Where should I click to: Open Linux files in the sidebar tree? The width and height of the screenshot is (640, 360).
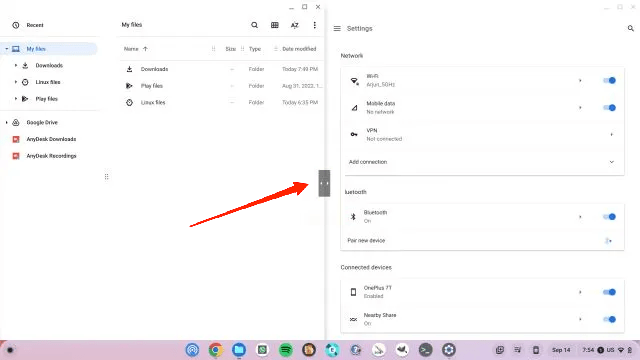coord(47,82)
